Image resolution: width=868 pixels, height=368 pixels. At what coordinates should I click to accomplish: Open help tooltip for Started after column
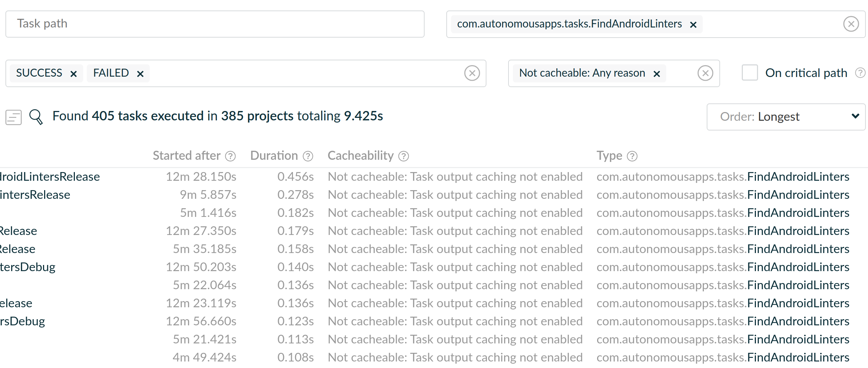pos(230,156)
